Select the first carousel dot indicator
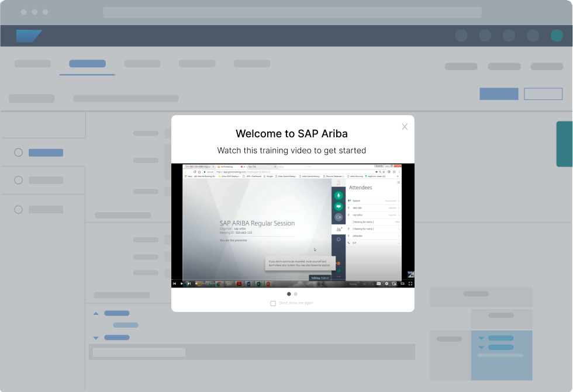 pyautogui.click(x=289, y=294)
